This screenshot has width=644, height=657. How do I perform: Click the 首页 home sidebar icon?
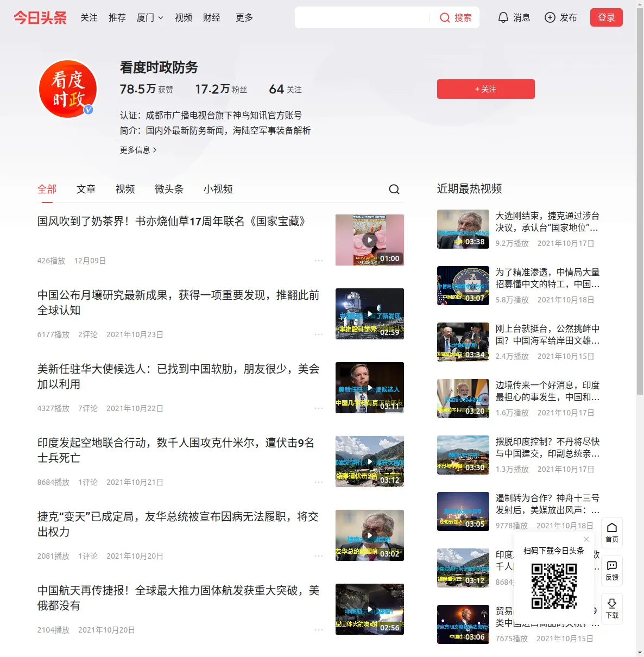pos(612,533)
